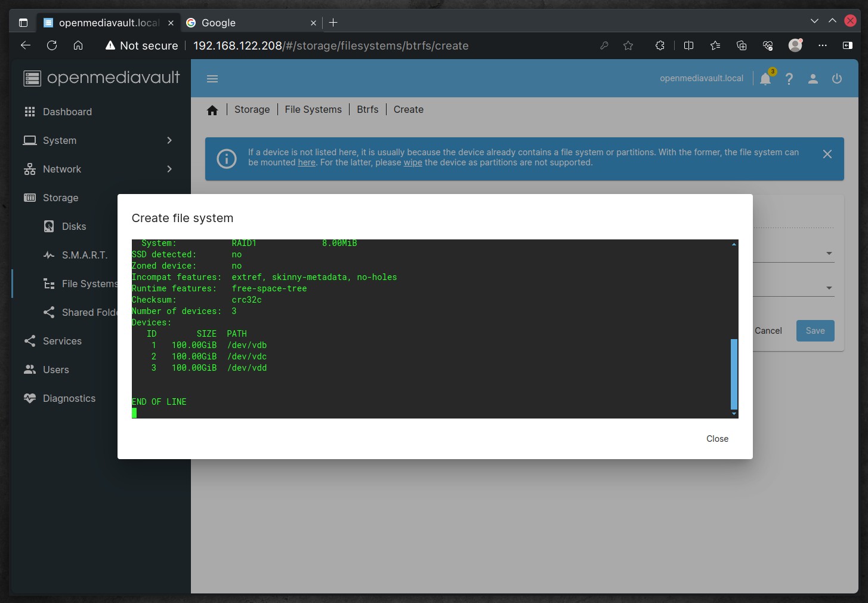Open Disks page
Image resolution: width=868 pixels, height=603 pixels.
tap(74, 226)
